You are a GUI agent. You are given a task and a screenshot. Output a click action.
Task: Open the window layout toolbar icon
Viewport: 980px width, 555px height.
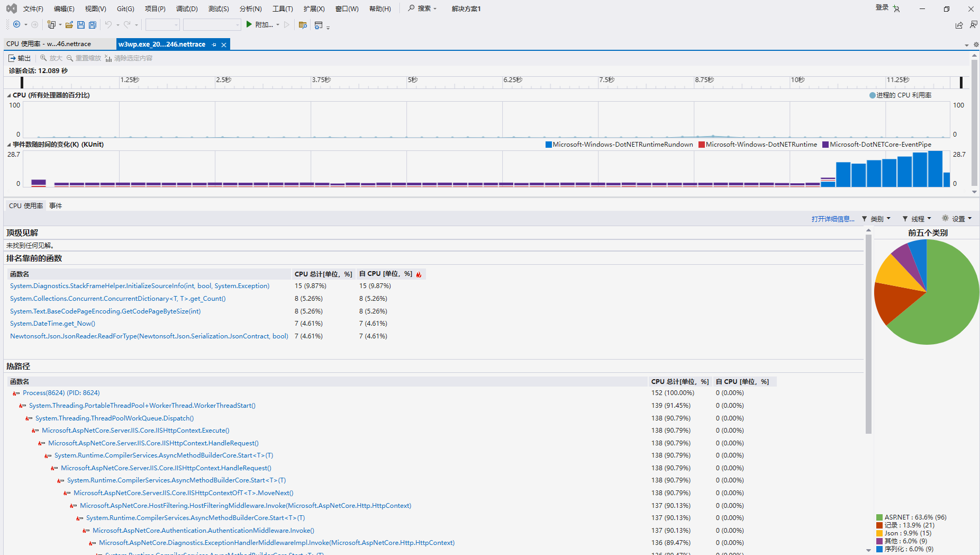319,25
